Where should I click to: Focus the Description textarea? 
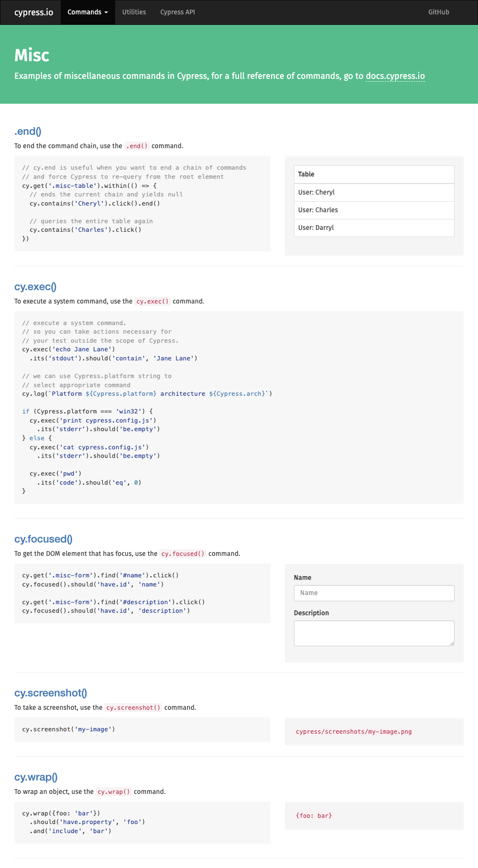click(x=374, y=633)
